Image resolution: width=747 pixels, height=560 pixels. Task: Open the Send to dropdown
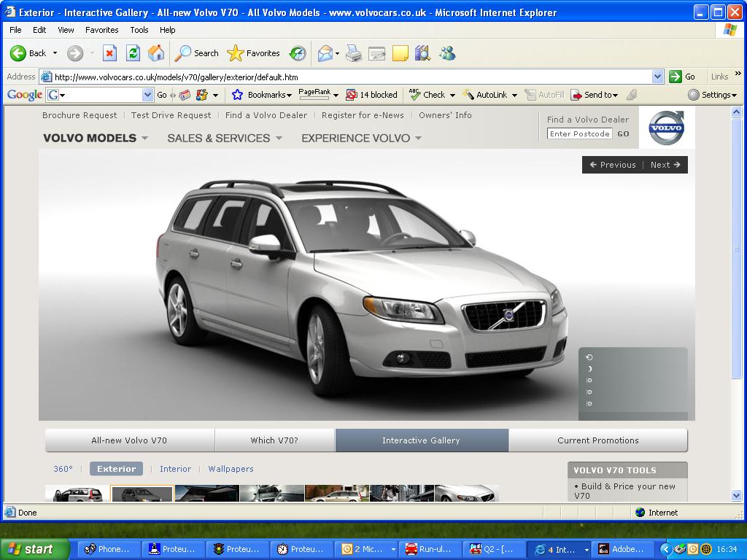[615, 96]
